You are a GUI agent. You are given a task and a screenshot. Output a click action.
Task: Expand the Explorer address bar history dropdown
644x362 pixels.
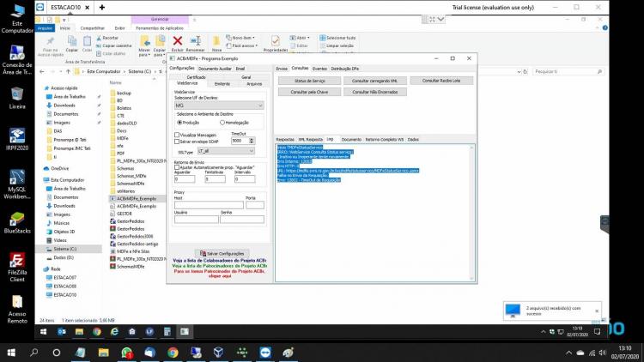click(x=519, y=71)
